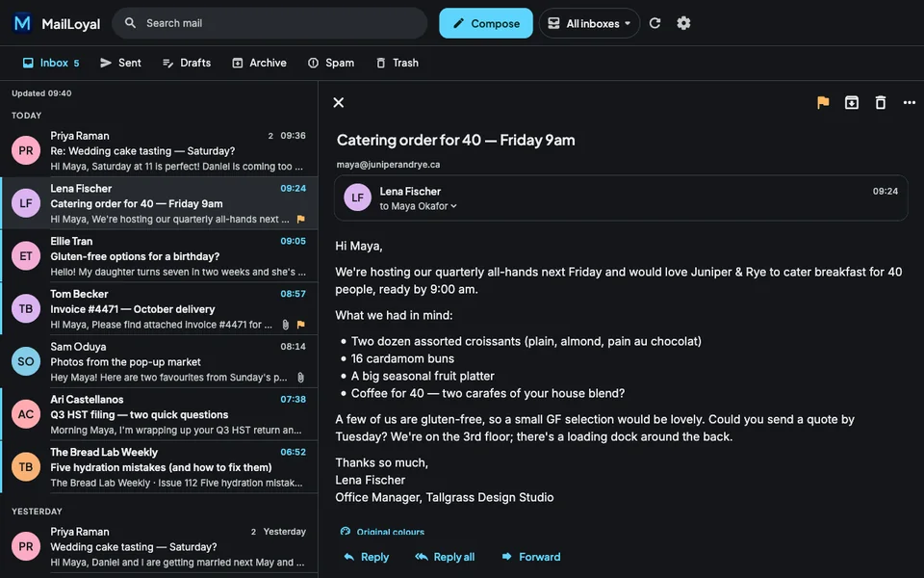Open 'Re: Wedding cake tasting — Saturday?' thread
The width and height of the screenshot is (924, 578).
(x=159, y=150)
